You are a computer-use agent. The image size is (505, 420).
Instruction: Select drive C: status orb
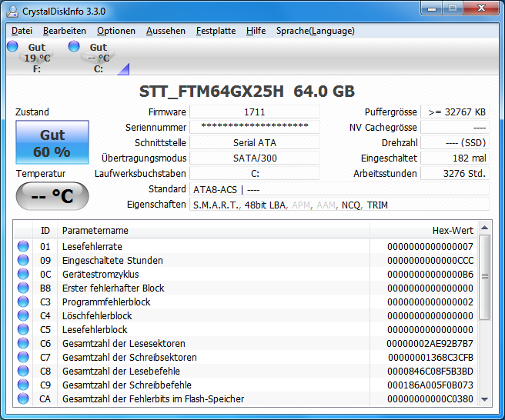click(74, 46)
